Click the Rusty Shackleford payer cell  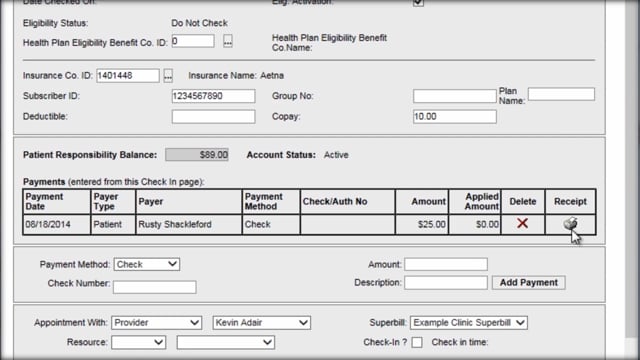point(189,224)
